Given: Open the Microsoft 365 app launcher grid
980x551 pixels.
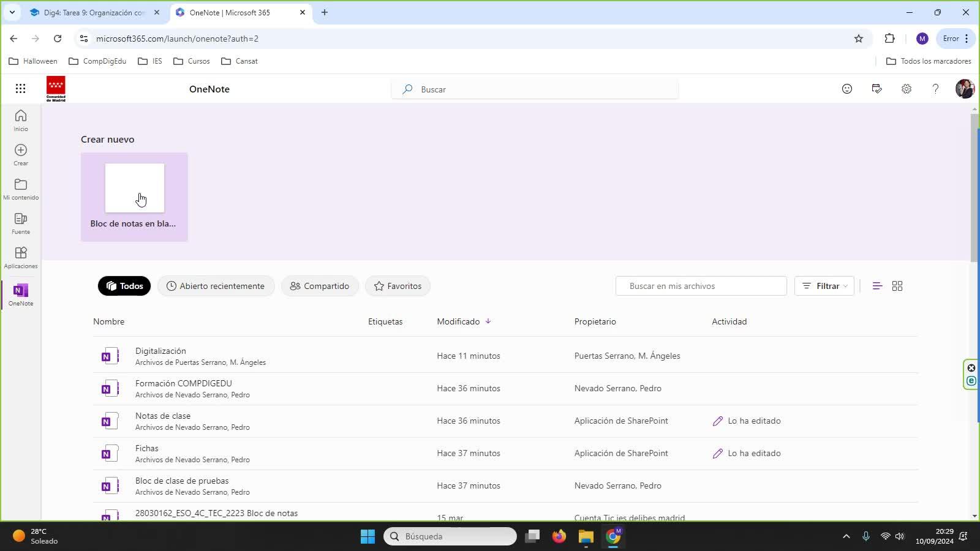Looking at the screenshot, I should [x=20, y=89].
